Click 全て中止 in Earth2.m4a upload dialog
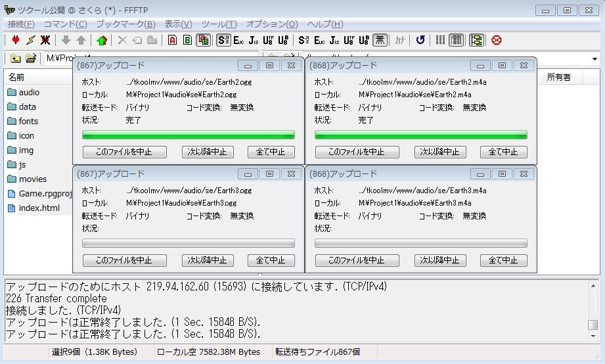605x364 pixels. [503, 152]
